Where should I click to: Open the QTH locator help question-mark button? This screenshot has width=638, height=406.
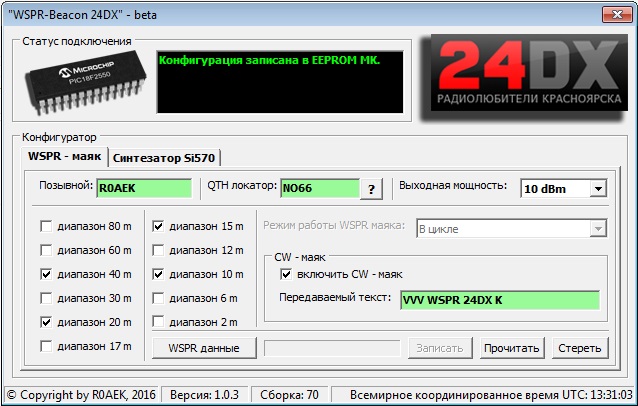(371, 189)
